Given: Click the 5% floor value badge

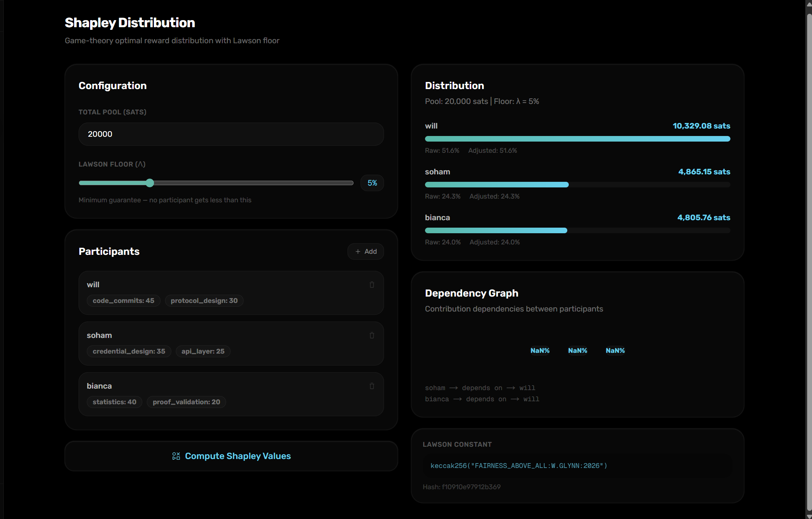Looking at the screenshot, I should [372, 183].
